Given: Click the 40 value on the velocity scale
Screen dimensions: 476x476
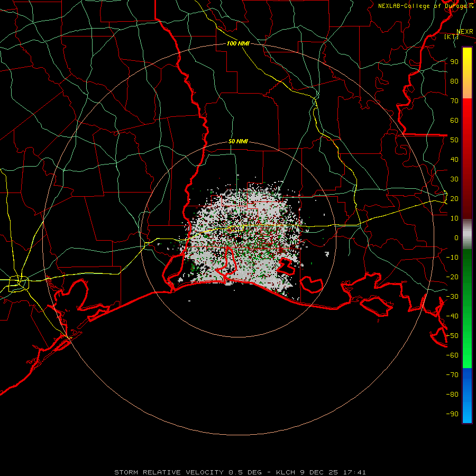Looking at the screenshot, I should point(454,160).
